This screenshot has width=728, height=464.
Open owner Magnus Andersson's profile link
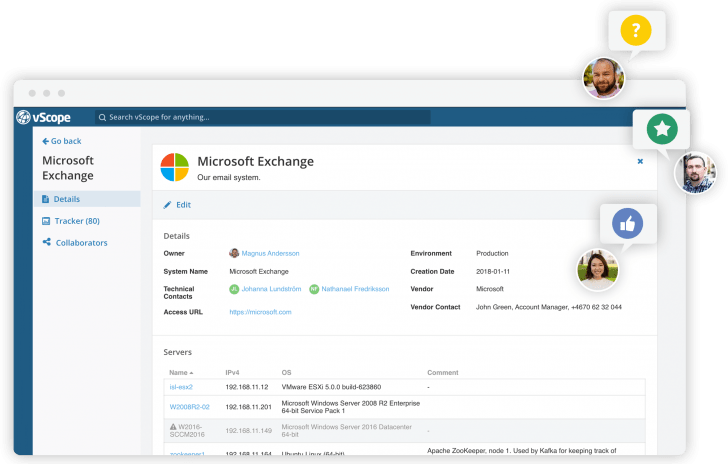270,254
